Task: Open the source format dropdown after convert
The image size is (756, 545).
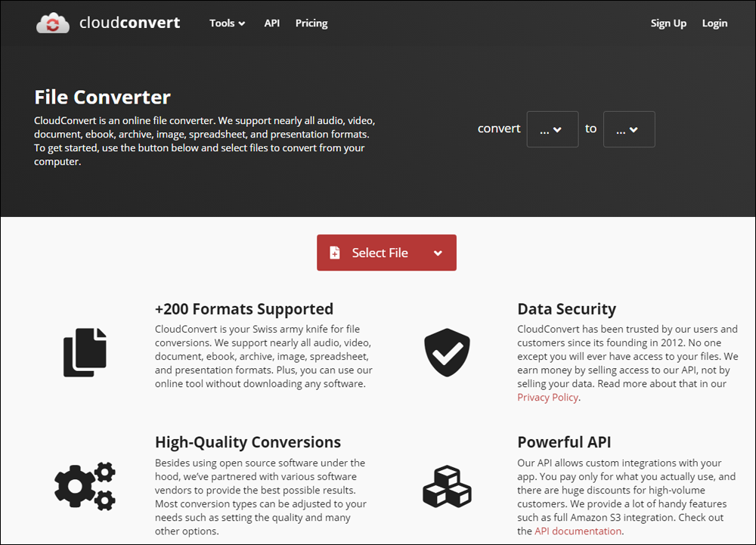Action: (553, 129)
